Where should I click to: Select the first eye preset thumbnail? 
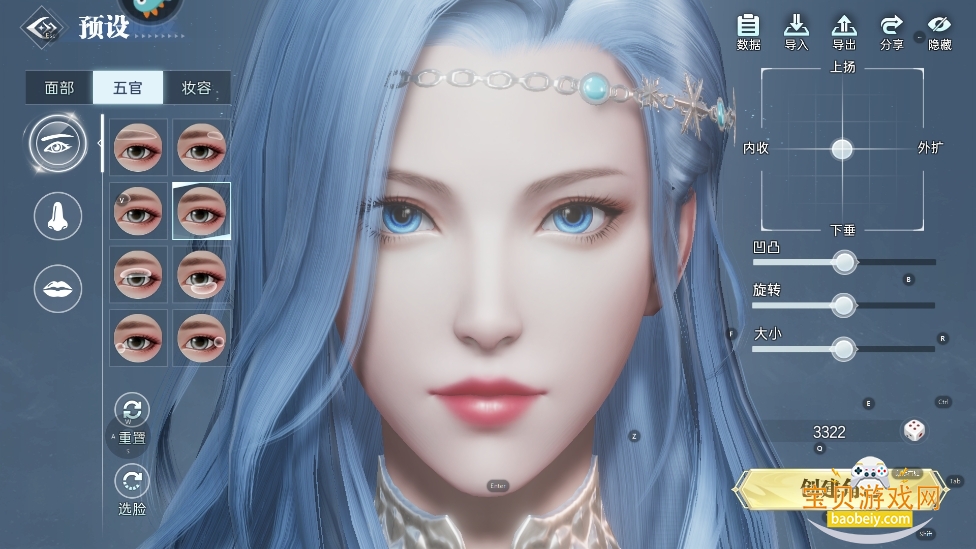tap(136, 146)
